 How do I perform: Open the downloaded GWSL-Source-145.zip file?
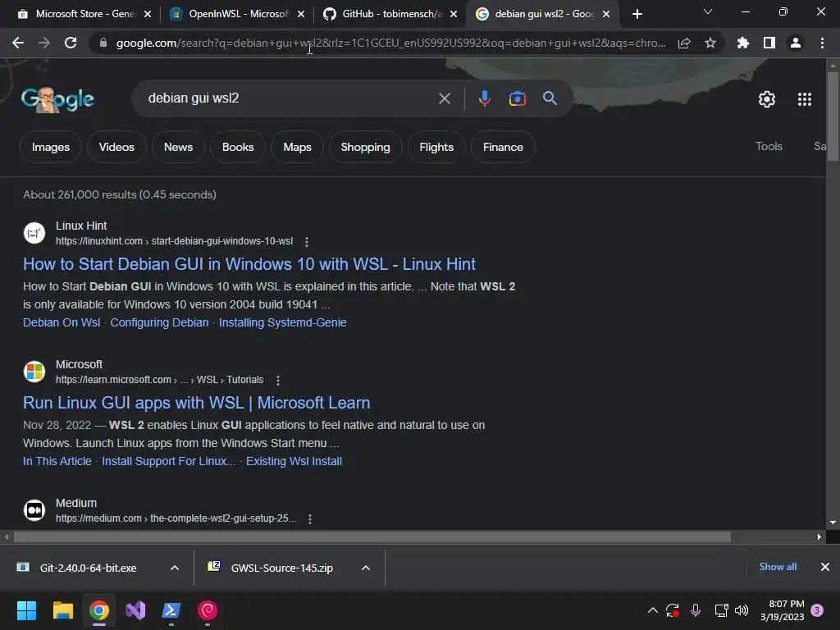(282, 568)
